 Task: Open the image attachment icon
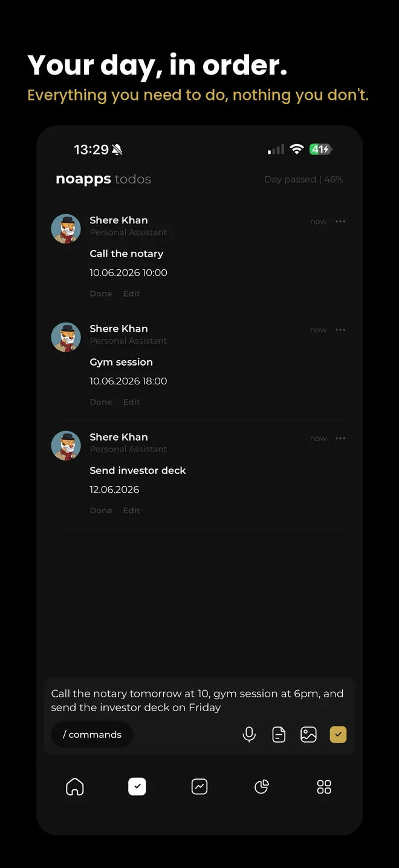tap(308, 734)
